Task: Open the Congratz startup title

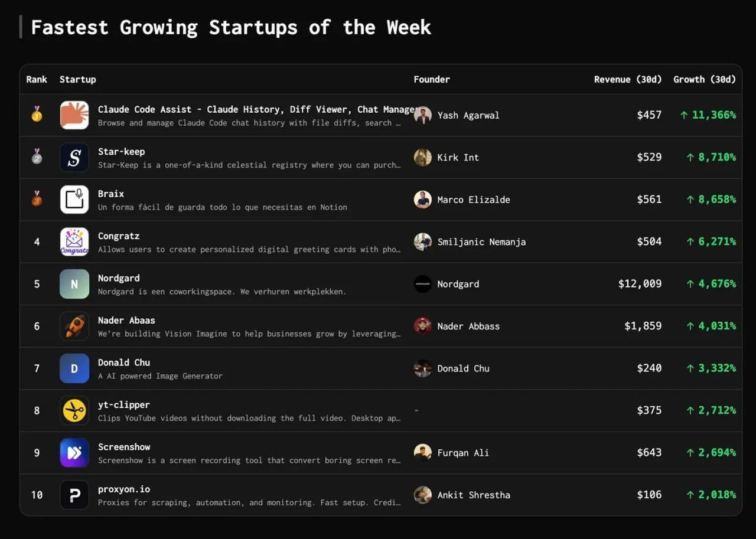Action: (119, 236)
